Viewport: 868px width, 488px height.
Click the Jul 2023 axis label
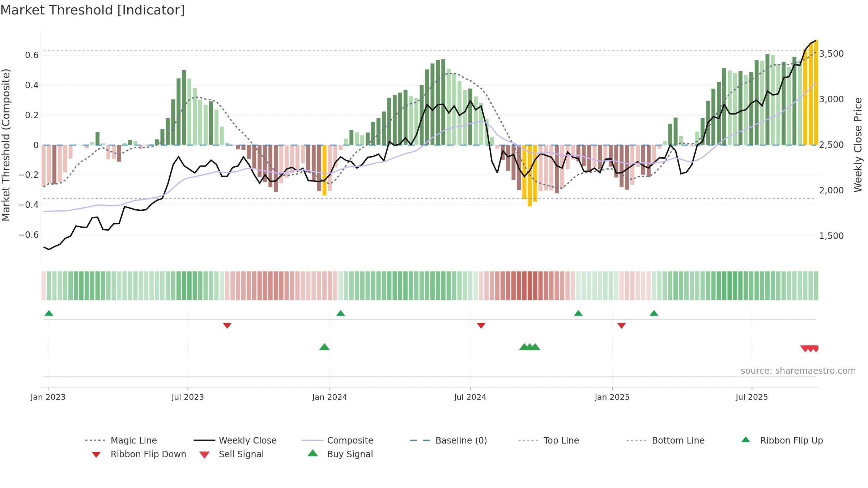[x=188, y=397]
